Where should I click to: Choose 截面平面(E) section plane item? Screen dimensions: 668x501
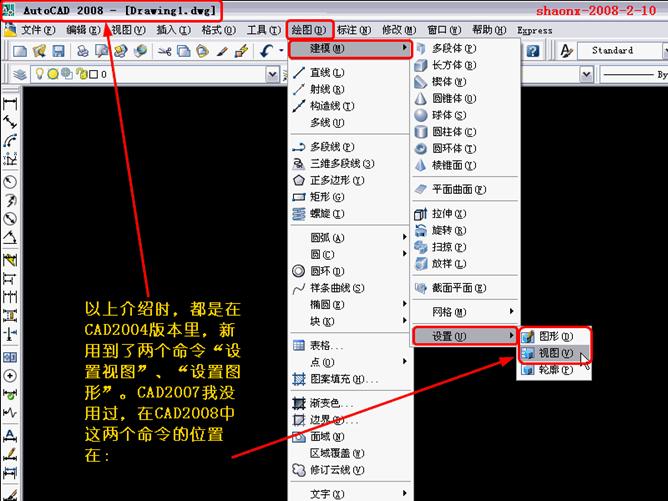coord(466,288)
